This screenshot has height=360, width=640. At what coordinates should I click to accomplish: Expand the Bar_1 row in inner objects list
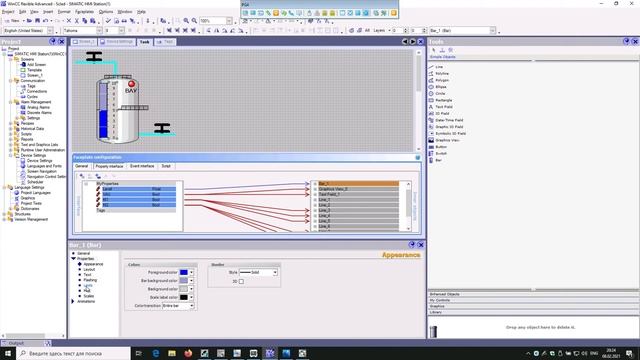tap(315, 184)
